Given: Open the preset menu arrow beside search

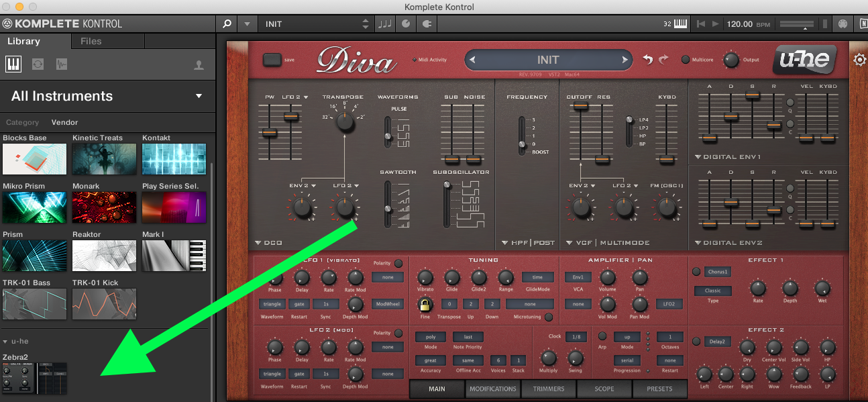Looking at the screenshot, I should pyautogui.click(x=247, y=23).
